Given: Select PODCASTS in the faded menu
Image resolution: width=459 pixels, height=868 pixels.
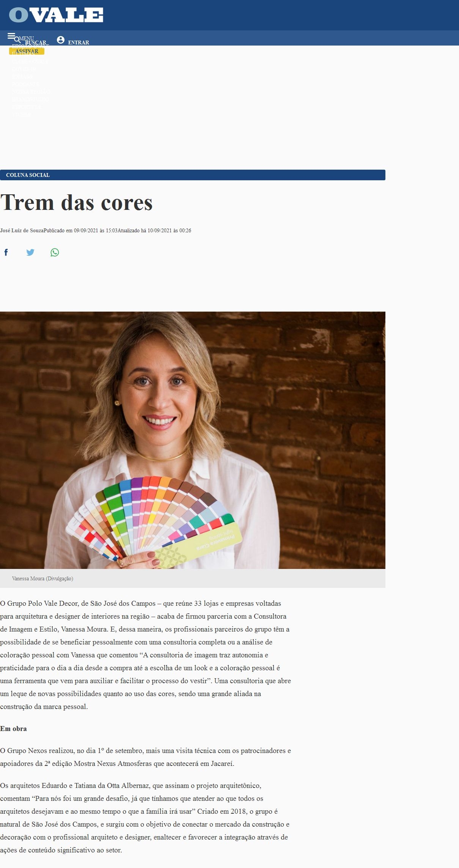Looking at the screenshot, I should tap(25, 84).
